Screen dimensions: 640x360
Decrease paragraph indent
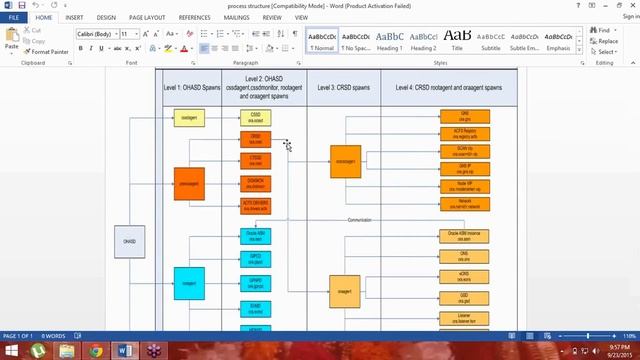tap(256, 34)
